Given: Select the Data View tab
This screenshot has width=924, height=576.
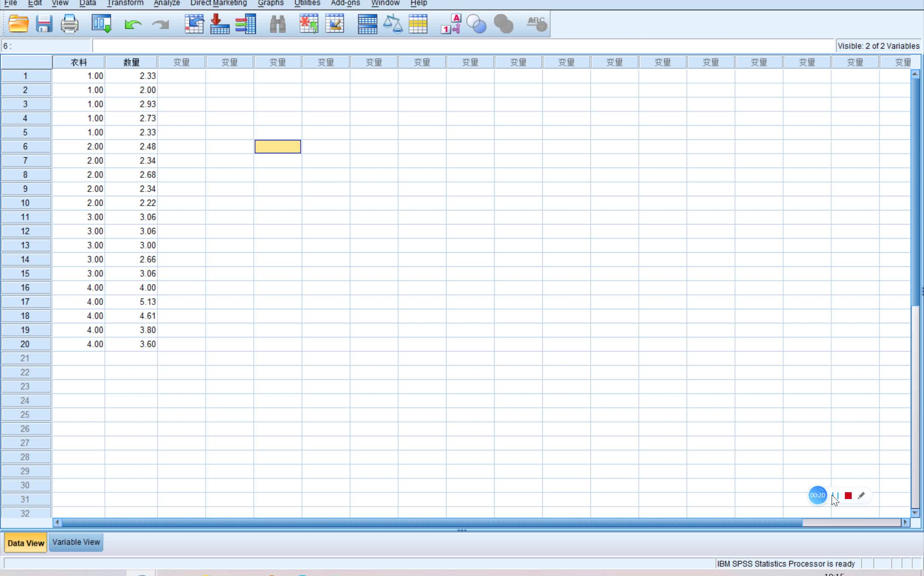Looking at the screenshot, I should (x=26, y=543).
